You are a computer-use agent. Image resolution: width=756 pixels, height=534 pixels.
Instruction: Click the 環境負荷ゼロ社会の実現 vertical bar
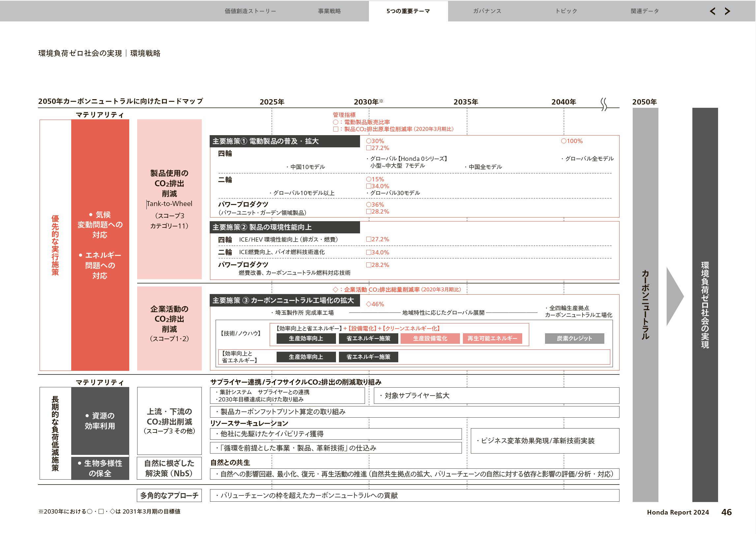point(705,305)
